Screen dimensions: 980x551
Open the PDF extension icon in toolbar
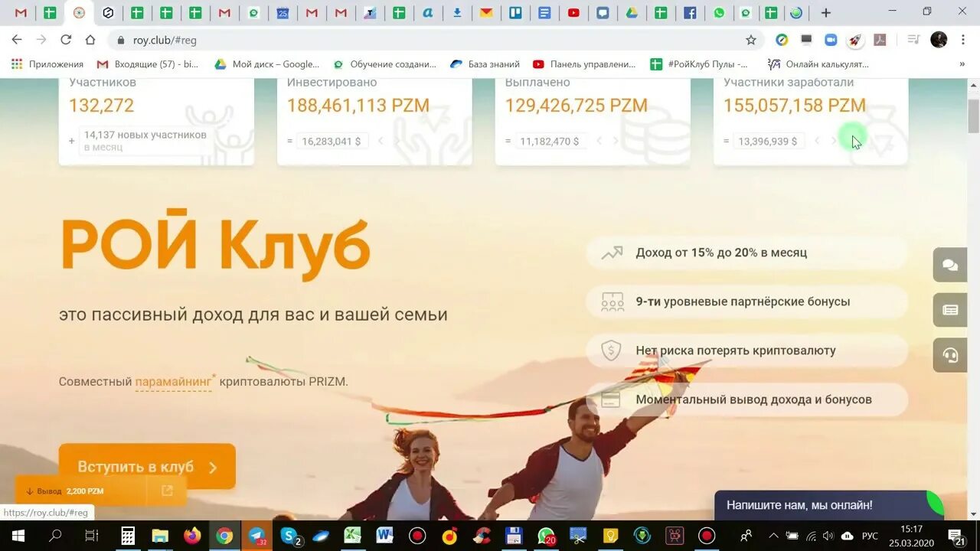tap(880, 40)
